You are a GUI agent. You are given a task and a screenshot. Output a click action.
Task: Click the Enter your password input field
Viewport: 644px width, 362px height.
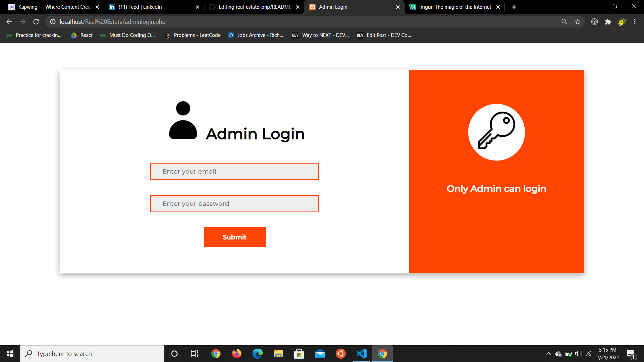[x=234, y=203]
